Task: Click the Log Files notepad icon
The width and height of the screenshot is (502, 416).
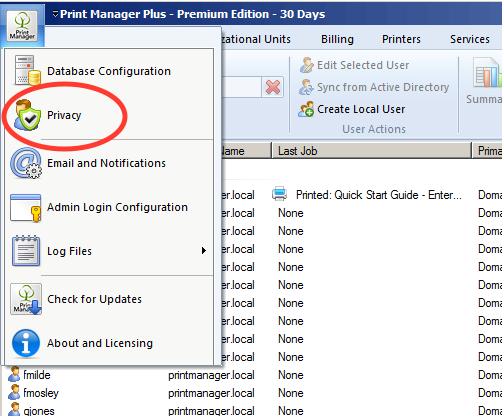Action: (x=26, y=251)
